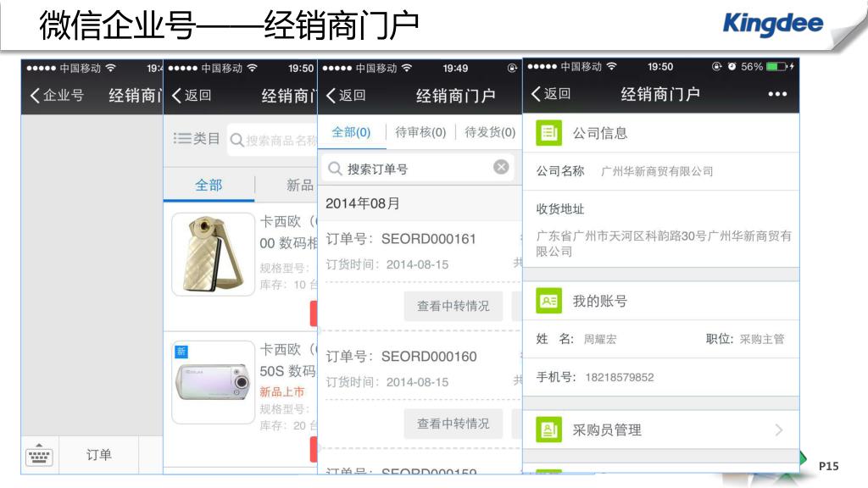868x488 pixels.
Task: Switch to the 待审核(0) tab
Action: [x=420, y=133]
